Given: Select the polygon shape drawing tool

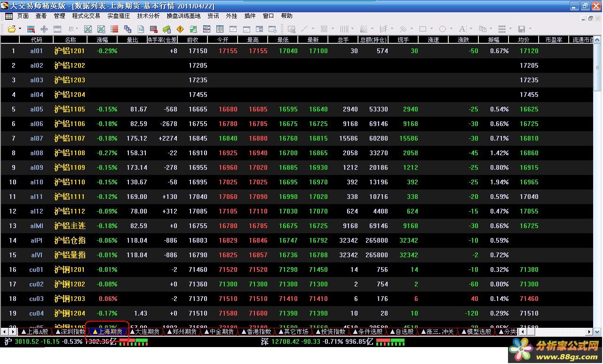Looking at the screenshot, I should click(443, 29).
